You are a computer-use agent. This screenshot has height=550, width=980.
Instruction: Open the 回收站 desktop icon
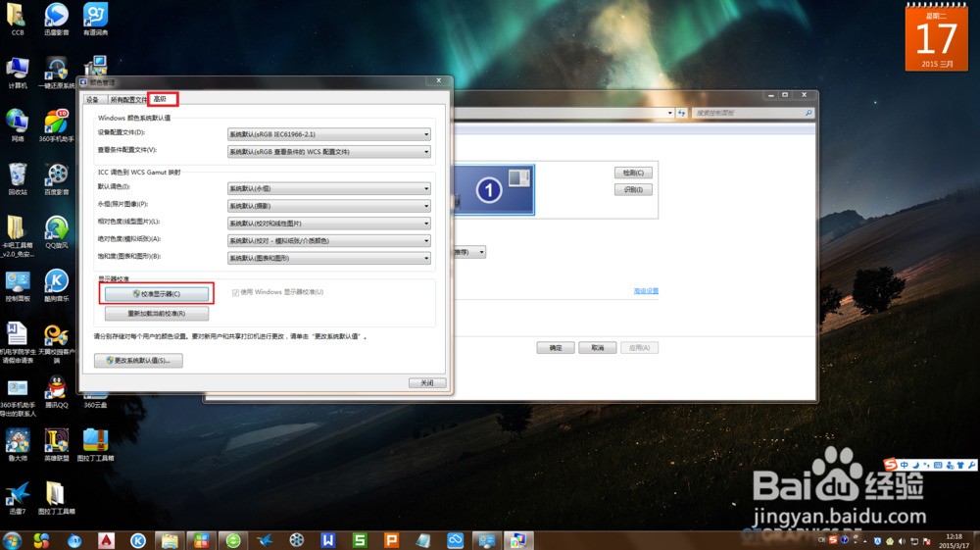click(x=18, y=175)
